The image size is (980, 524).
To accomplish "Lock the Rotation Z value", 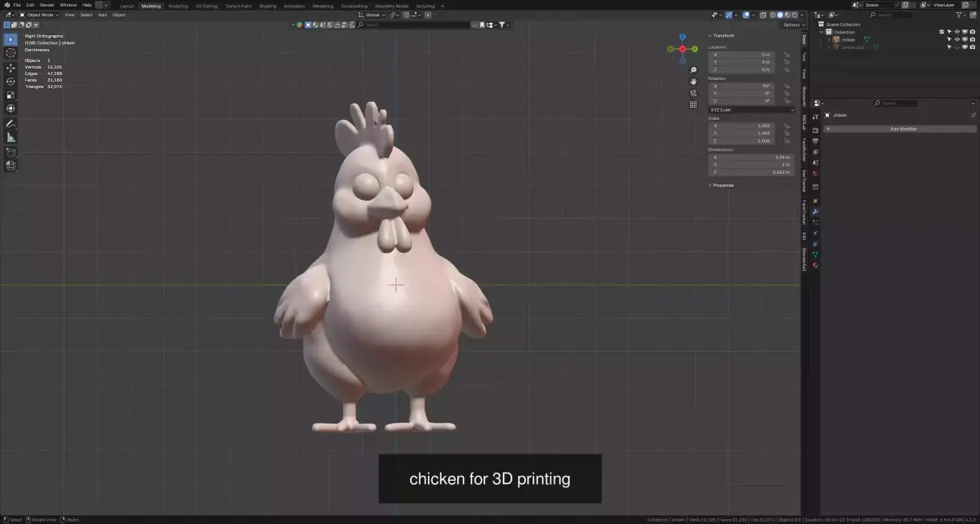I will coord(786,100).
